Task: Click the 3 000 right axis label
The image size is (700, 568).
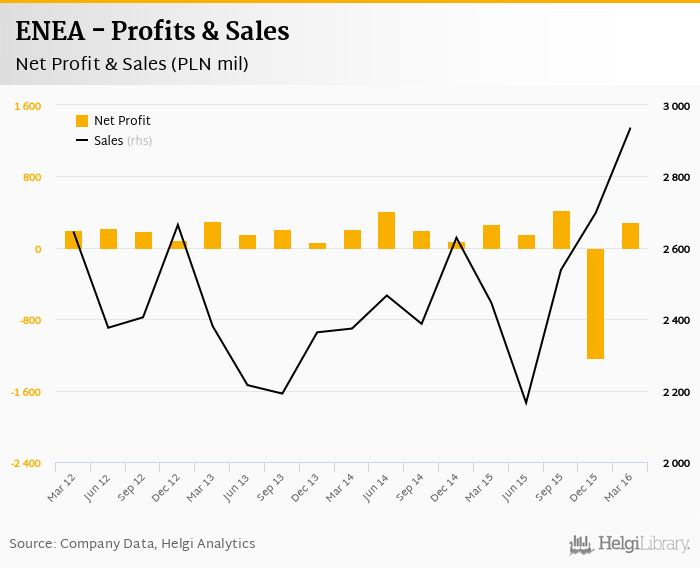Action: point(677,106)
